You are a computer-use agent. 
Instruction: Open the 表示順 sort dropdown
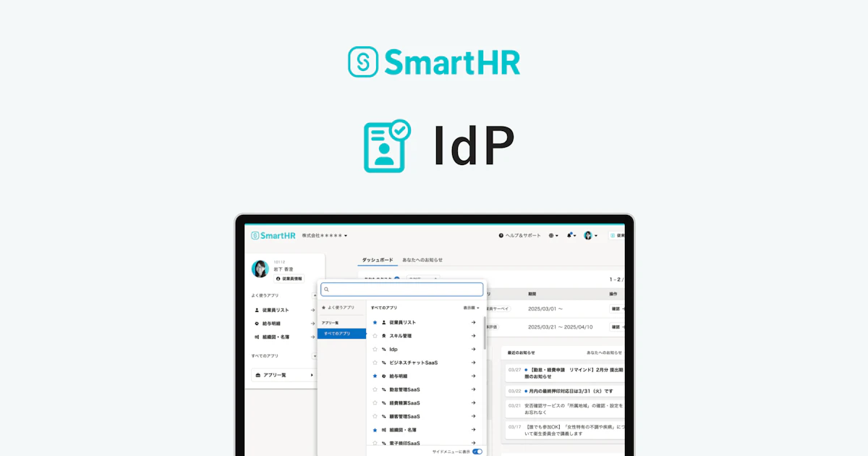tap(472, 308)
